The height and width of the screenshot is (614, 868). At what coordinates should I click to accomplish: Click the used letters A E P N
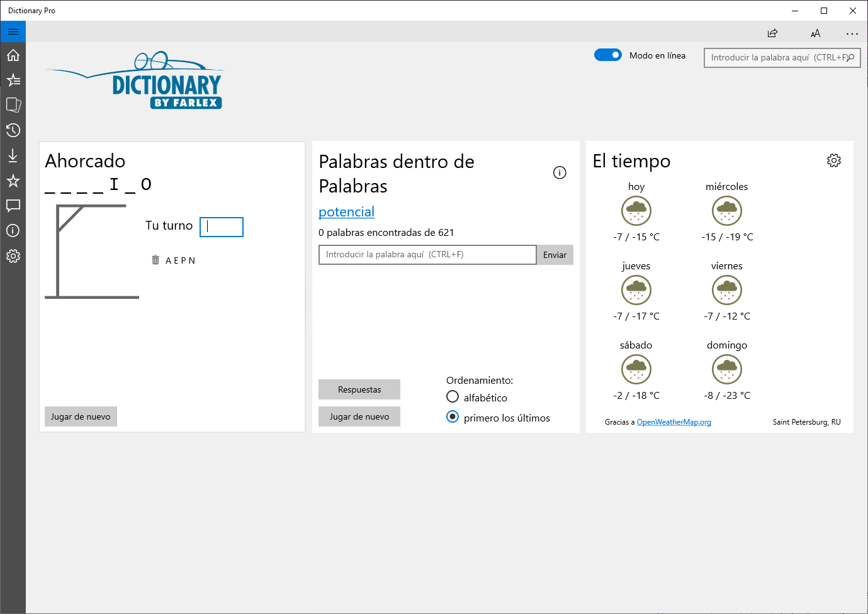pos(180,260)
